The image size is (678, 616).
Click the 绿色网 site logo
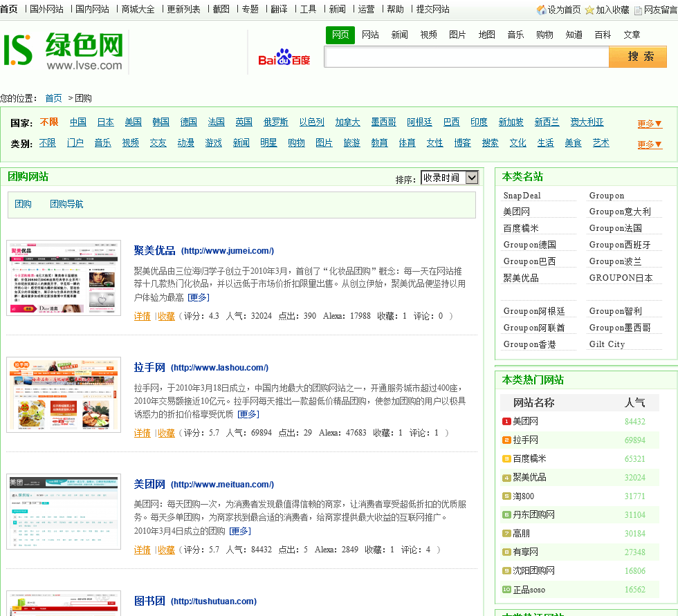pyautogui.click(x=64, y=51)
